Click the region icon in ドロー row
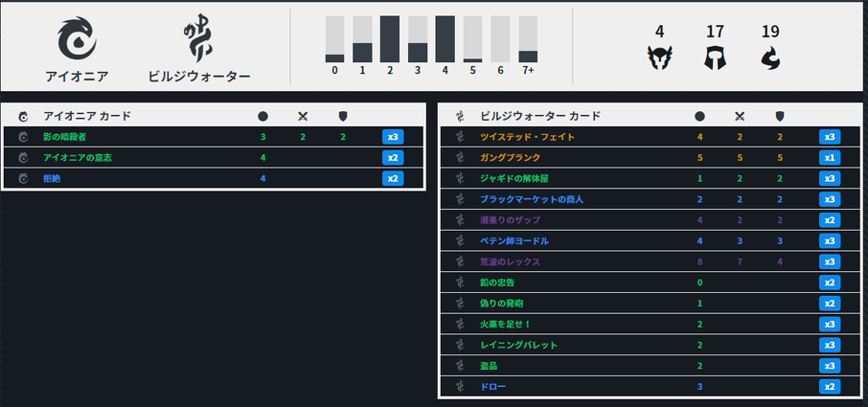868x407 pixels. pos(460,387)
